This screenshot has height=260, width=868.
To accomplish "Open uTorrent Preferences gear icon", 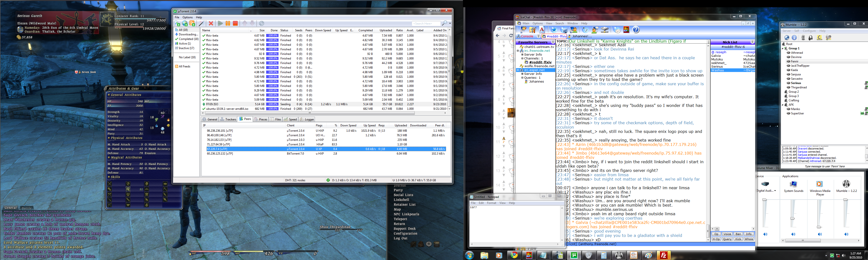I will pyautogui.click(x=262, y=23).
